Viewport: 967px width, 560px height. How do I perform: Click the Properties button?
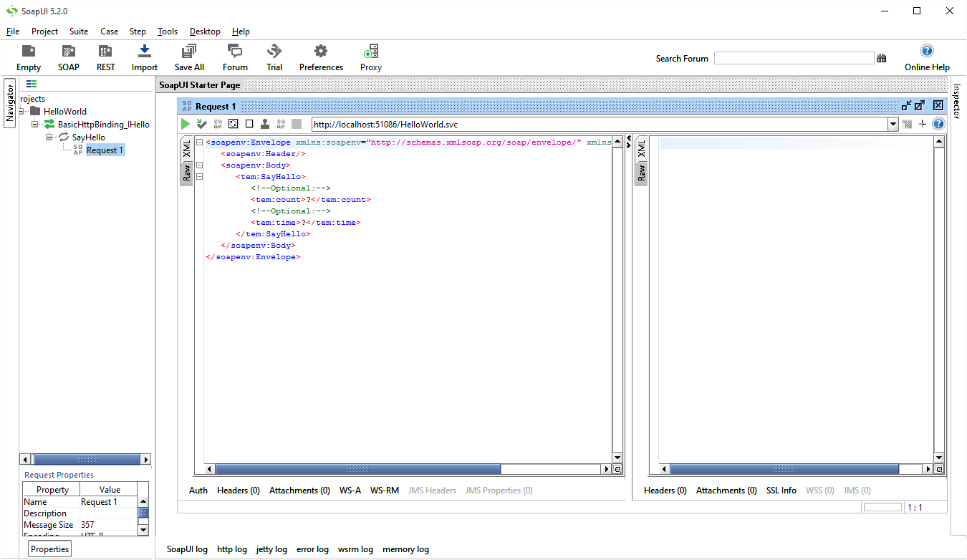(x=50, y=549)
